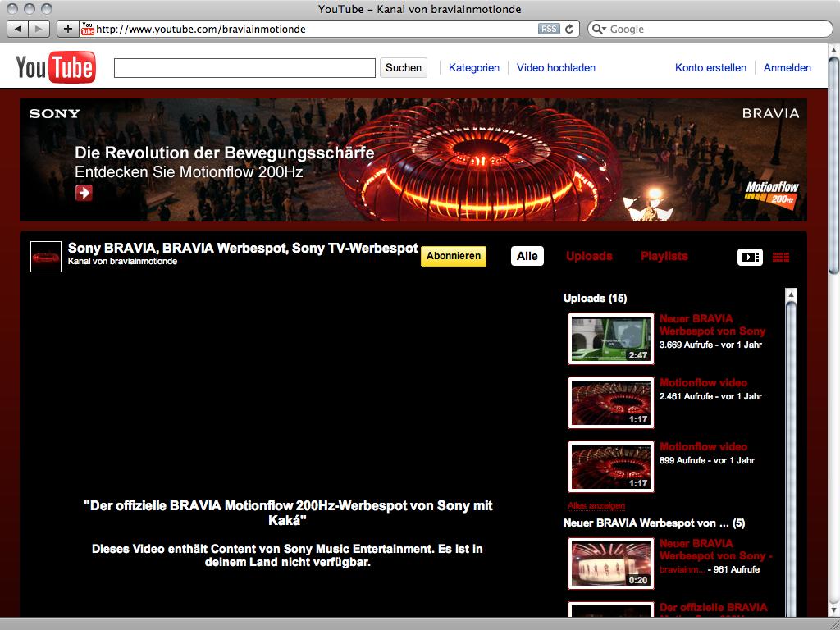Switch to player view layout

coord(750,257)
